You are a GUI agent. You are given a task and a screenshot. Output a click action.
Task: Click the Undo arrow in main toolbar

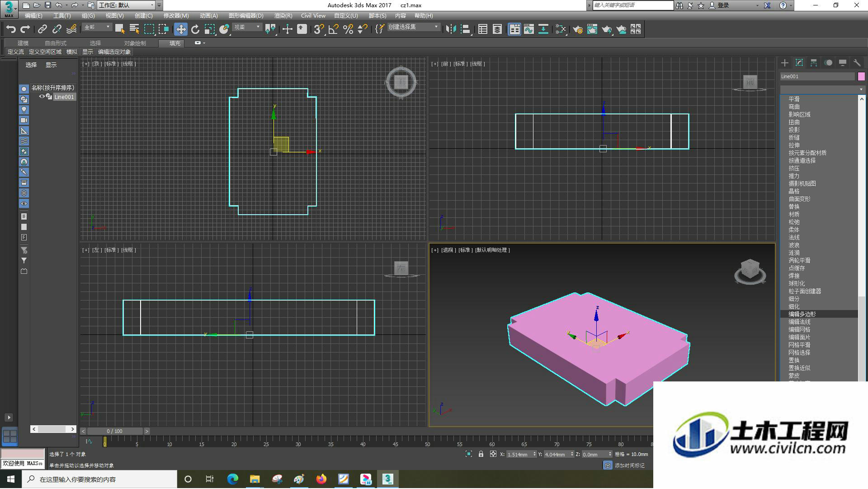[x=11, y=29]
